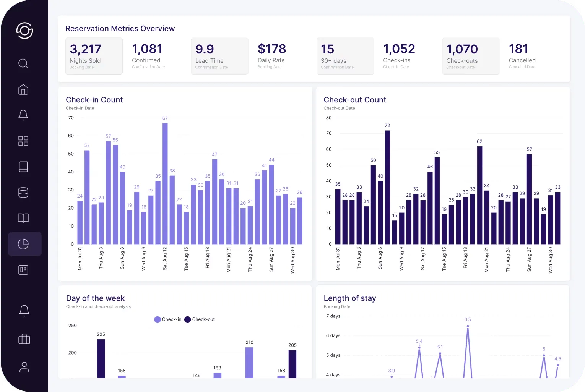Open the Length of stay chart title

(x=350, y=298)
